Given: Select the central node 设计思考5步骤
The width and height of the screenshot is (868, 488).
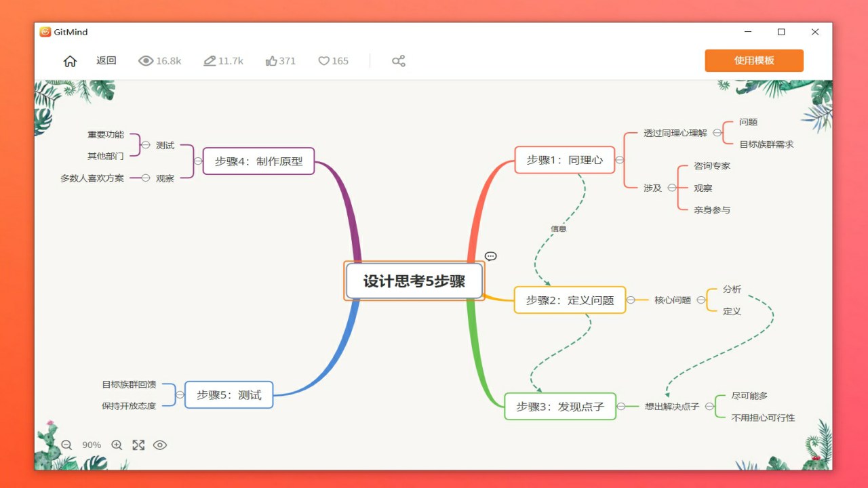Looking at the screenshot, I should click(x=414, y=281).
